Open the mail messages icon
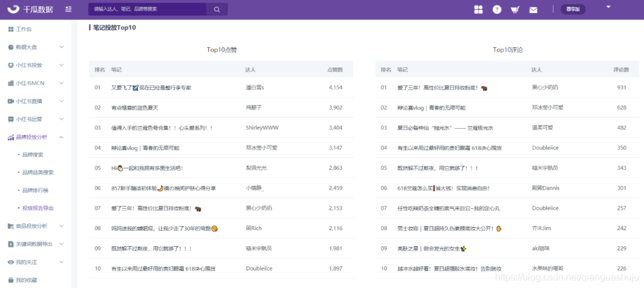Viewport: 644px width, 288px height. (533, 10)
